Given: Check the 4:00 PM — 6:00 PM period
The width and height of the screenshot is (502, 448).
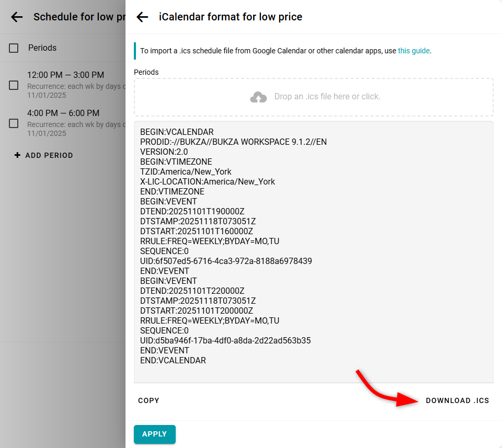Looking at the screenshot, I should pos(14,123).
